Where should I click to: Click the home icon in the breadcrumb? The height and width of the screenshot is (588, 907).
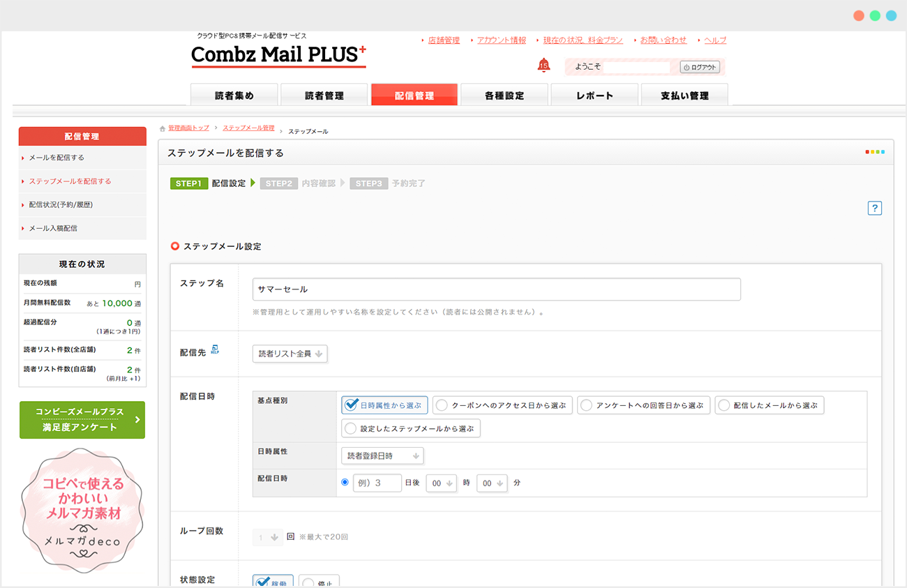point(163,129)
